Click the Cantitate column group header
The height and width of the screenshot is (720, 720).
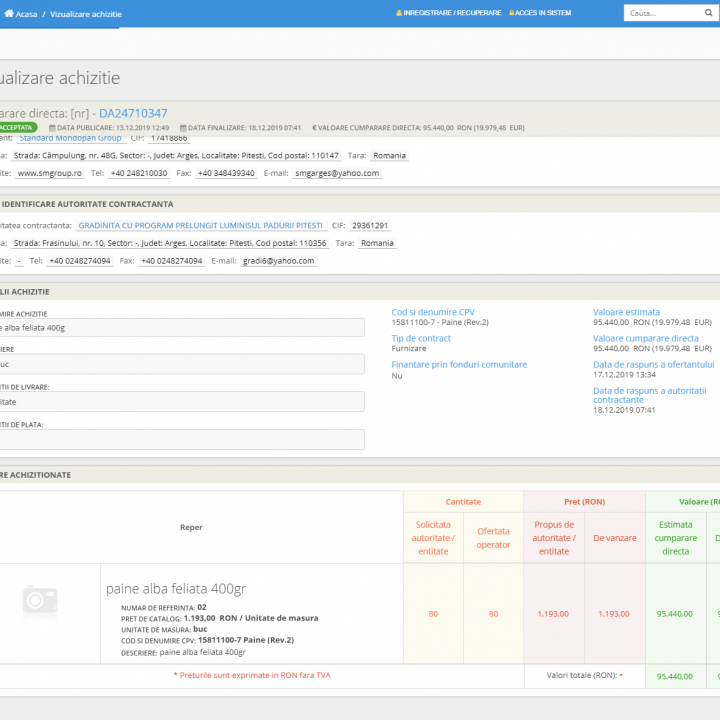coord(463,502)
